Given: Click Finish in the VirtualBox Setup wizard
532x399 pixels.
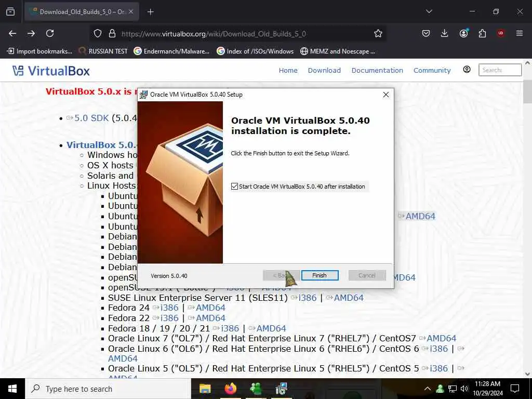Looking at the screenshot, I should (x=320, y=275).
